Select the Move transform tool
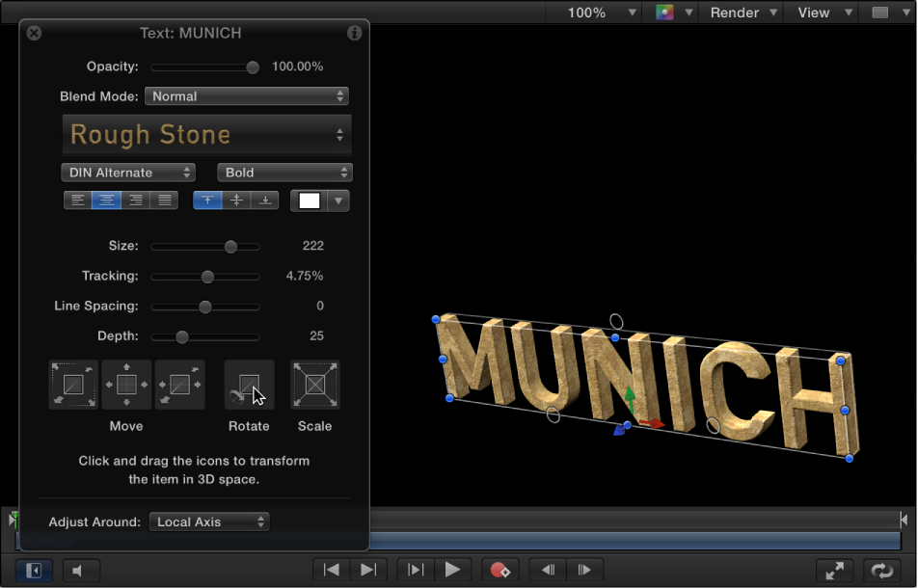Screen dimensions: 918x588 coord(126,385)
